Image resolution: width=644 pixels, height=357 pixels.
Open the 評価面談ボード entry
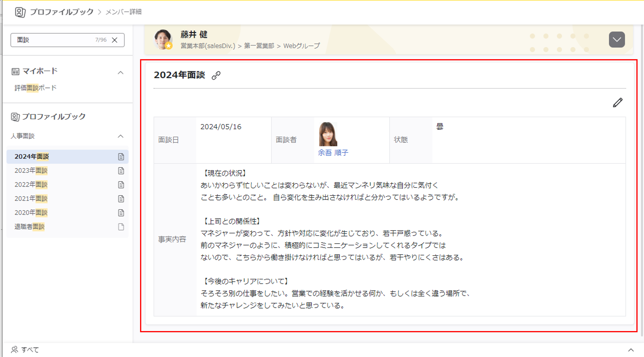coord(36,88)
